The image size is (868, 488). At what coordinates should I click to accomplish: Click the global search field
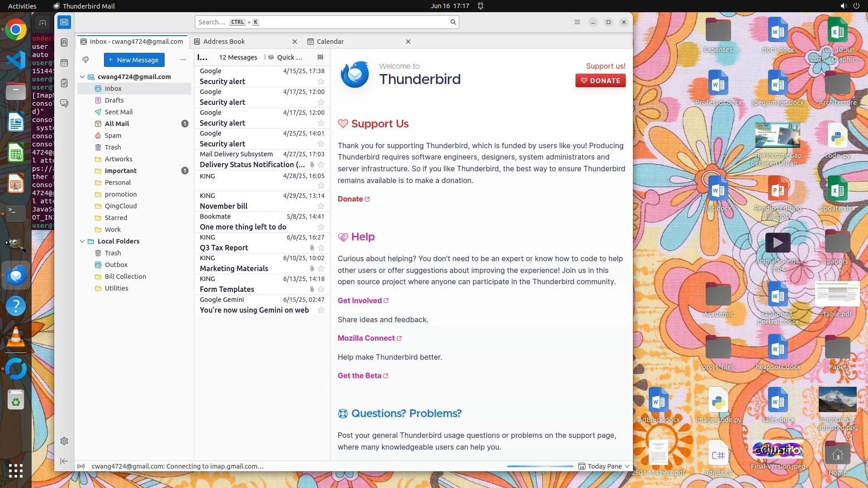tap(325, 22)
